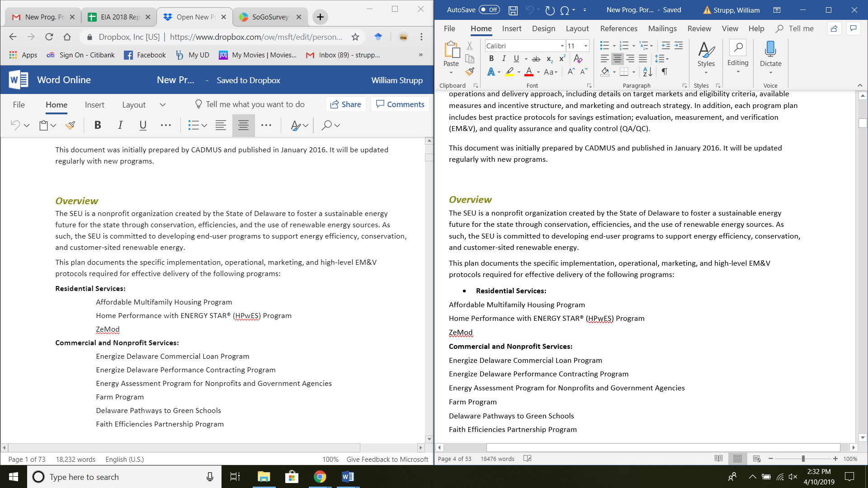This screenshot has height=488, width=868.
Task: Toggle AutoSave switch in Word
Action: 489,10
